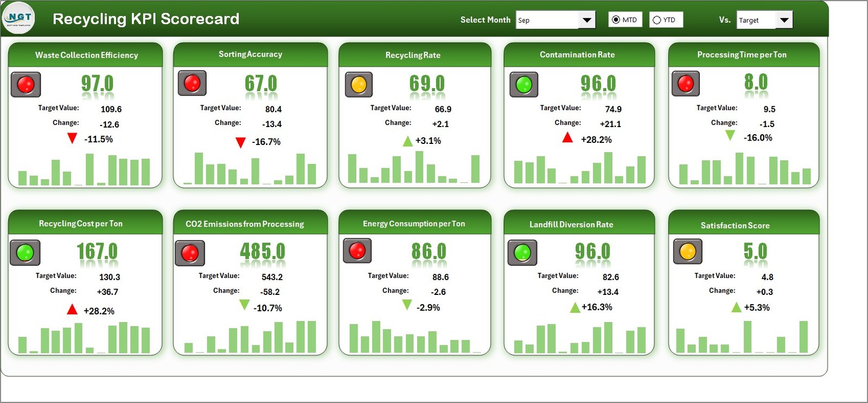This screenshot has width=868, height=403.
Task: Click the CO2 Emissions from Processing header
Action: [x=245, y=224]
